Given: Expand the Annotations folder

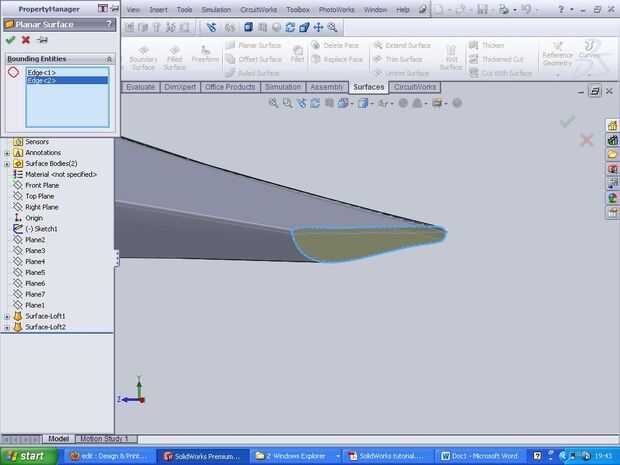Looking at the screenshot, I should click(x=7, y=153).
